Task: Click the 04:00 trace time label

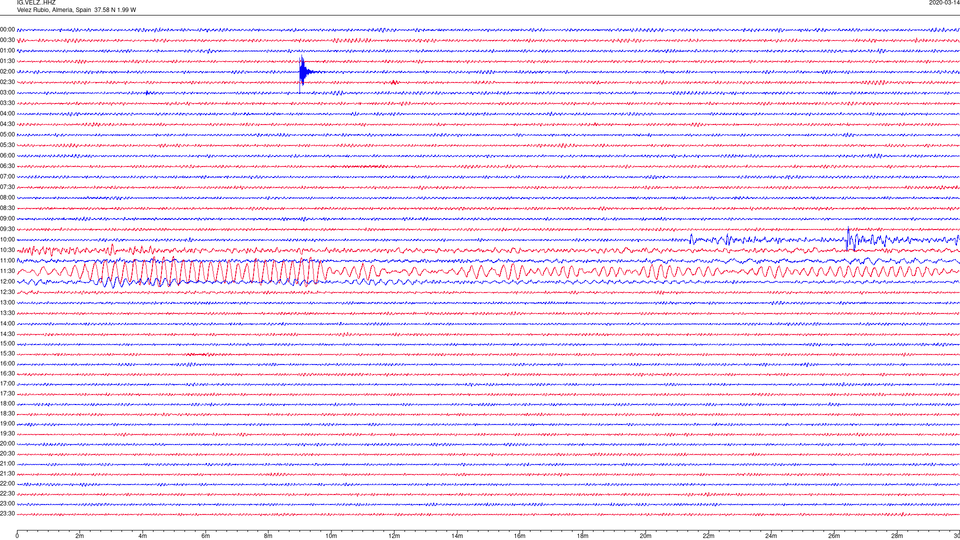Action: coord(7,113)
